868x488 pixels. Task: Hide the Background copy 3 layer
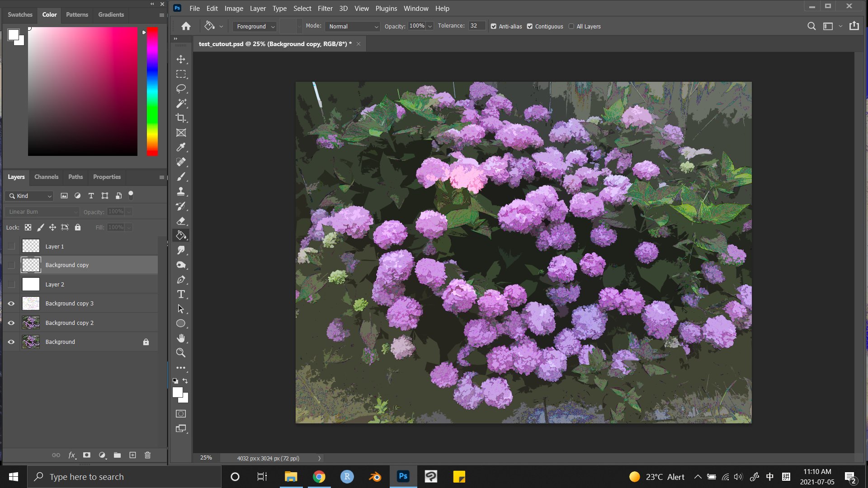point(11,304)
